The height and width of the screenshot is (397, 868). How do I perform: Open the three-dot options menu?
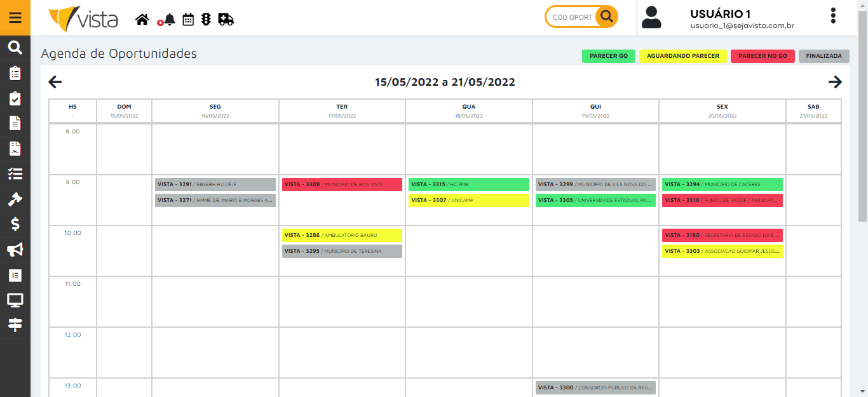click(833, 16)
